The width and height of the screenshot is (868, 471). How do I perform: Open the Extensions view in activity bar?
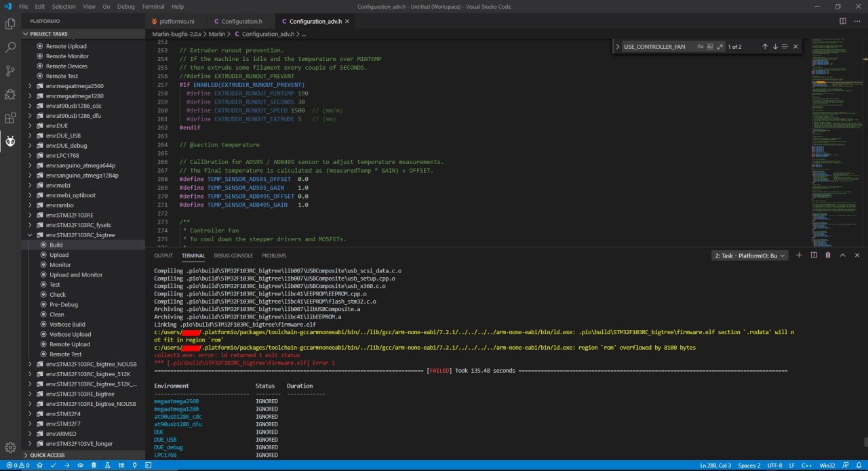(x=10, y=118)
